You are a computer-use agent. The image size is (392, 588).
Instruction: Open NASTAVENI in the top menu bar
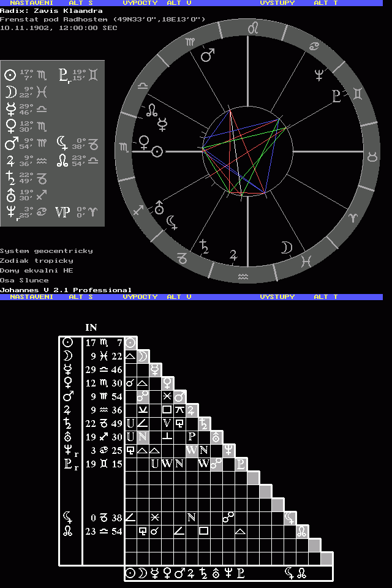coord(31,3)
